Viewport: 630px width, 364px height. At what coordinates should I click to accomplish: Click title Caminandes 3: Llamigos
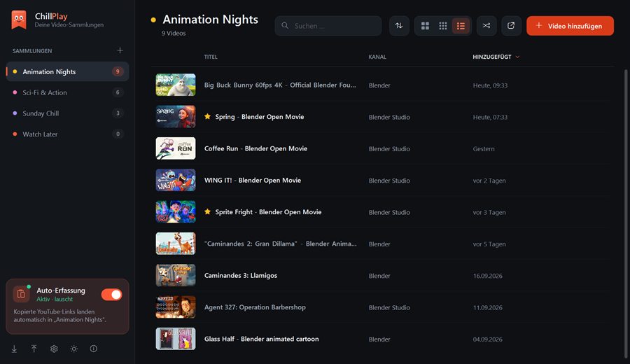point(241,275)
